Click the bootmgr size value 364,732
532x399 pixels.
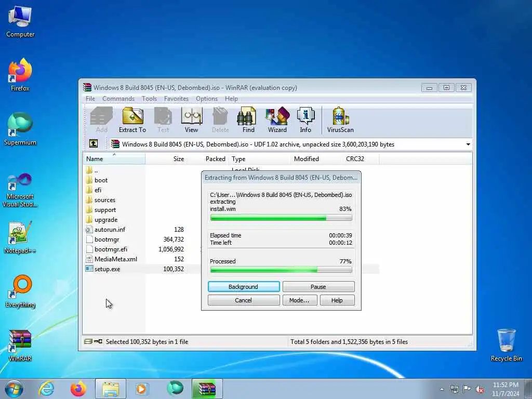[x=174, y=239]
